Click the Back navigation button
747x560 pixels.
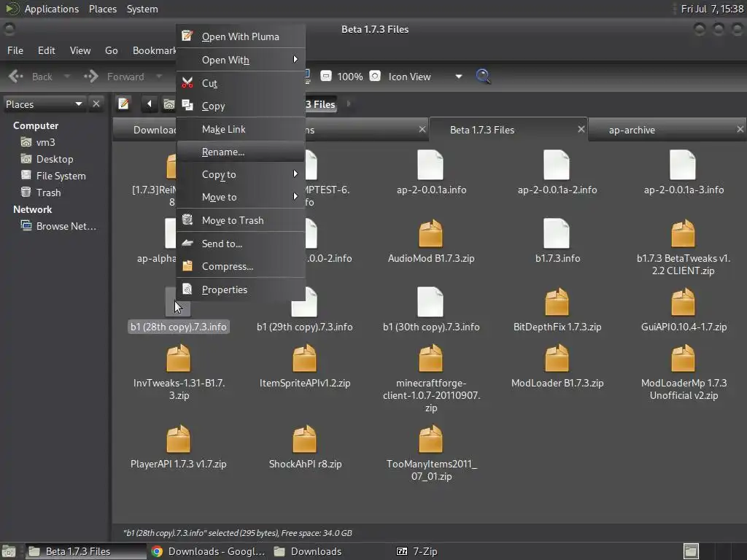(x=31, y=77)
